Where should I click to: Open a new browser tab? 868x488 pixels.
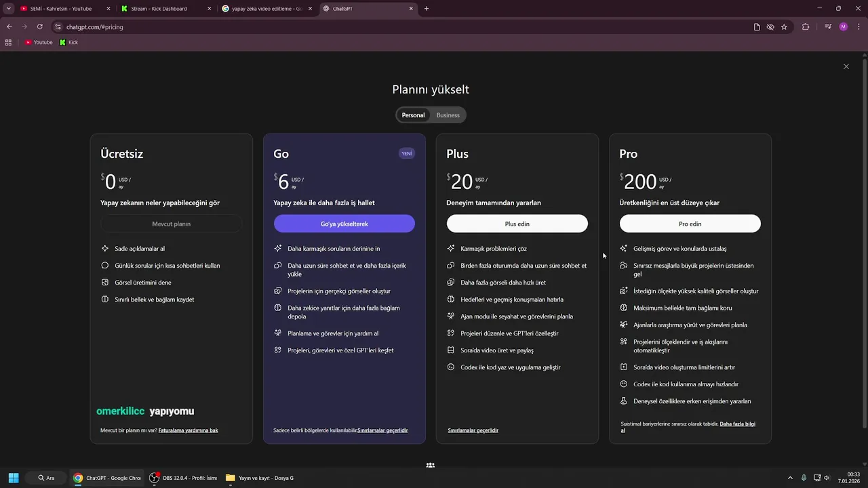pyautogui.click(x=427, y=9)
